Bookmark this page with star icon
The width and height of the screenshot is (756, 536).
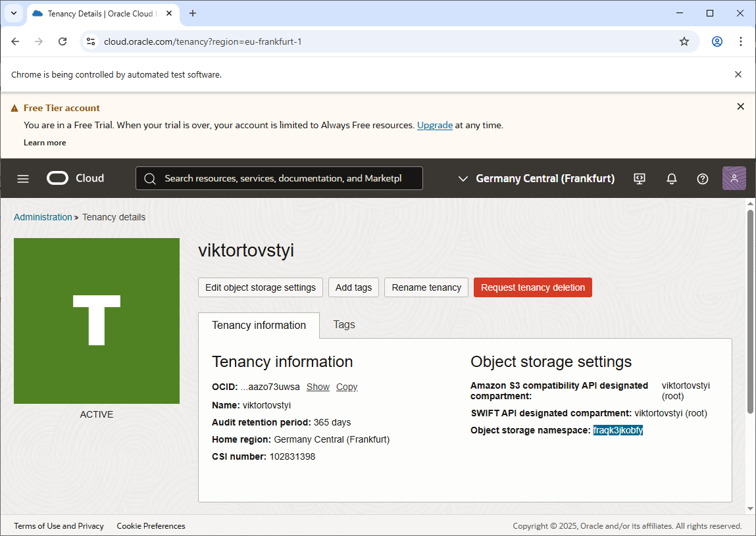point(684,41)
